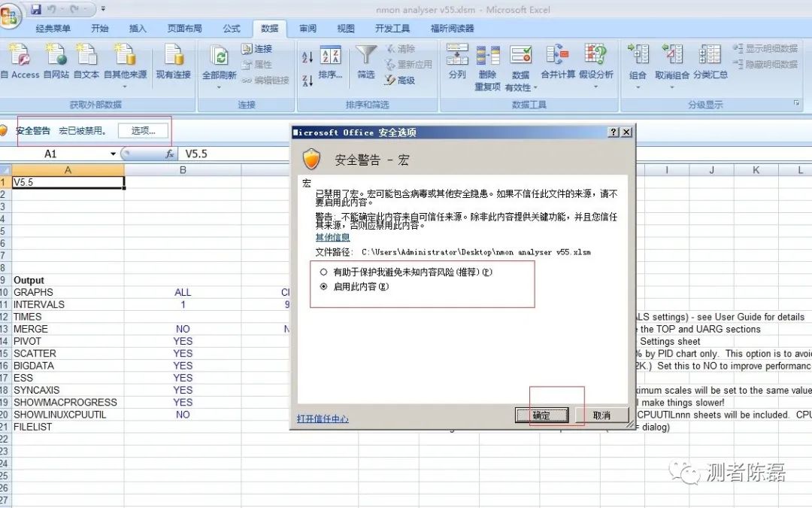Confirm with the OK button
Image resolution: width=812 pixels, height=508 pixels.
541,415
